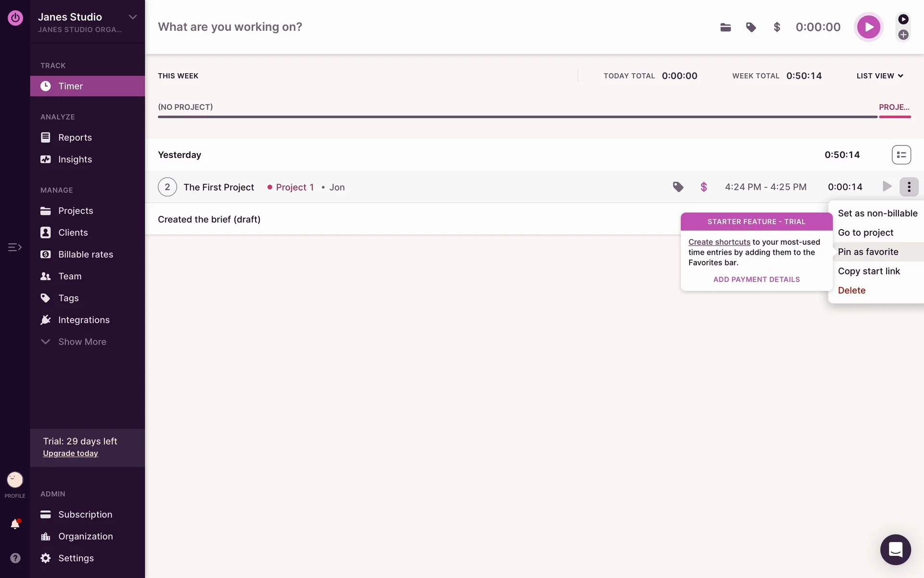Click the Add Payment Details link

click(756, 279)
